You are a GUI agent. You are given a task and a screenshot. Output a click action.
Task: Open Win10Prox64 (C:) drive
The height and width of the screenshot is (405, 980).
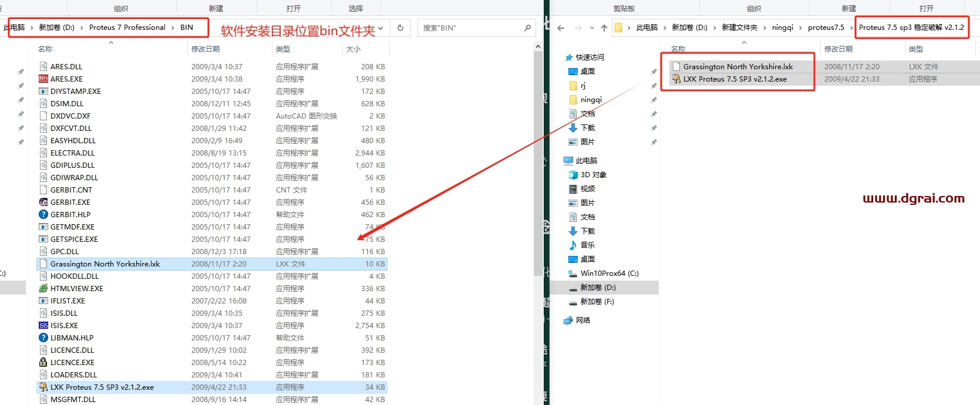click(x=609, y=273)
